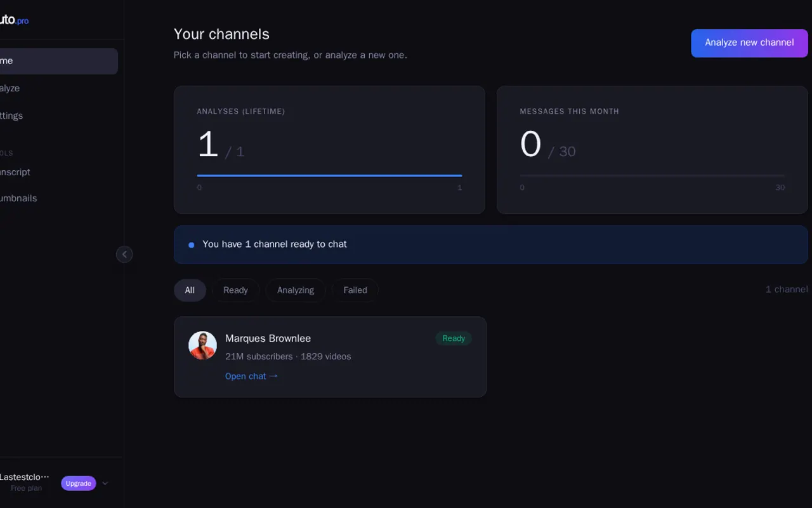
Task: Expand the account menu chevron
Action: pos(105,483)
